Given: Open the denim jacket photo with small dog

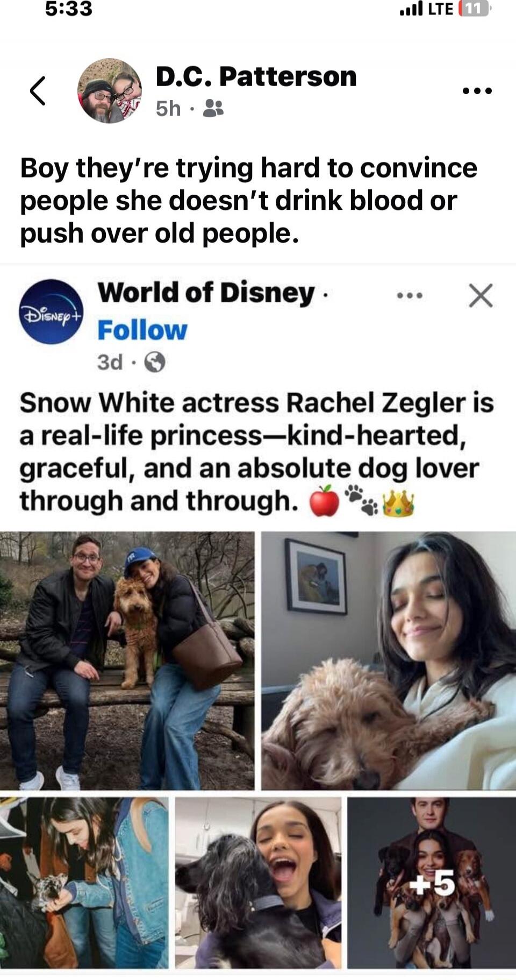Looking at the screenshot, I should 84,883.
